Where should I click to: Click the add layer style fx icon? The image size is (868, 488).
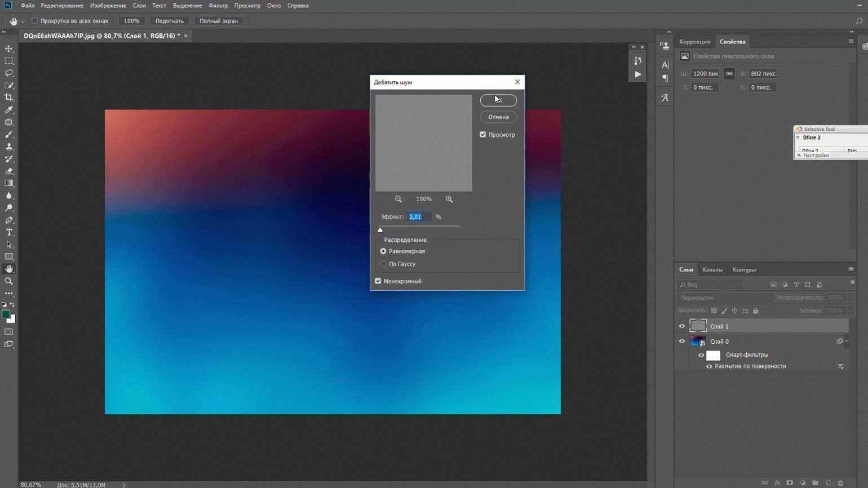tap(777, 483)
